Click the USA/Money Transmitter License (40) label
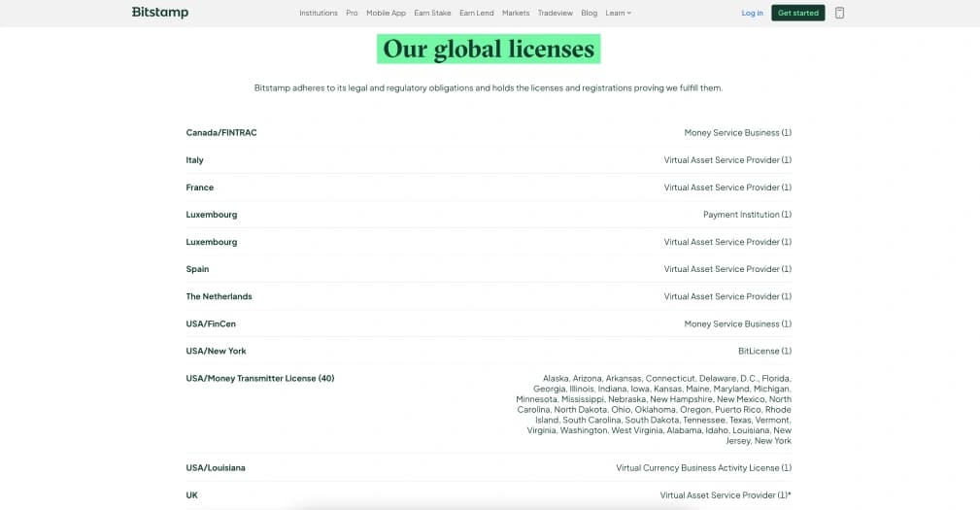The height and width of the screenshot is (510, 980). tap(259, 378)
